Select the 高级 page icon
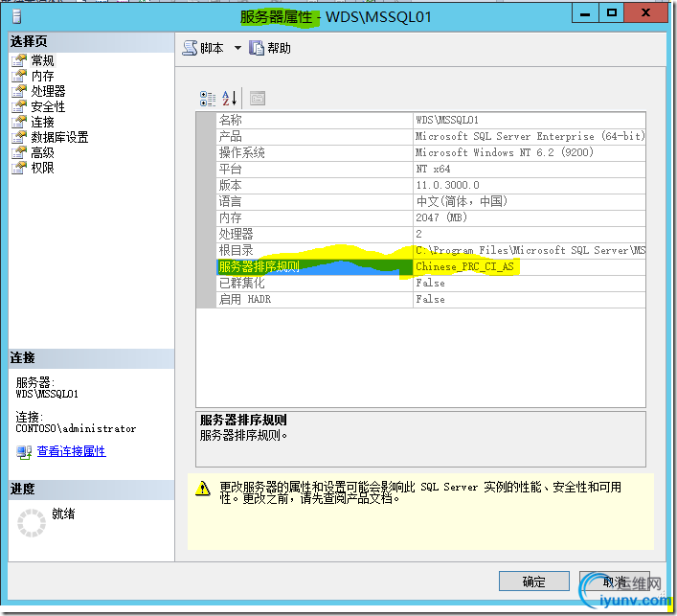 [x=19, y=152]
